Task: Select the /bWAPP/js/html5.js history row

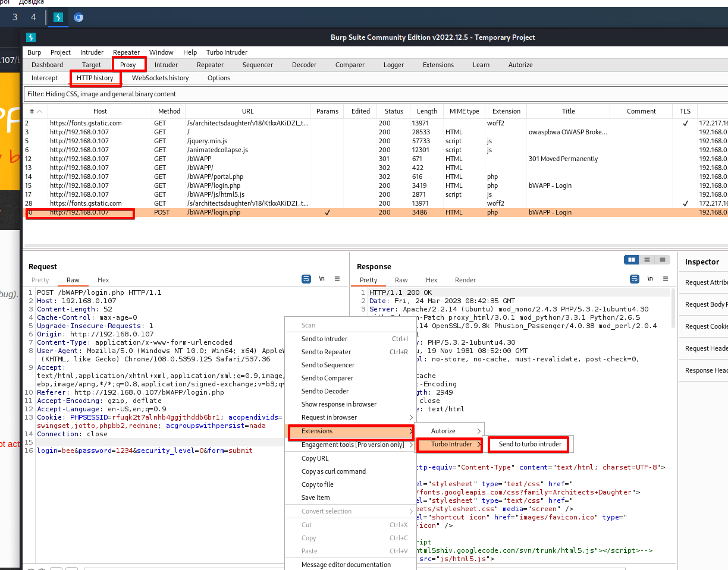Action: (x=376, y=194)
